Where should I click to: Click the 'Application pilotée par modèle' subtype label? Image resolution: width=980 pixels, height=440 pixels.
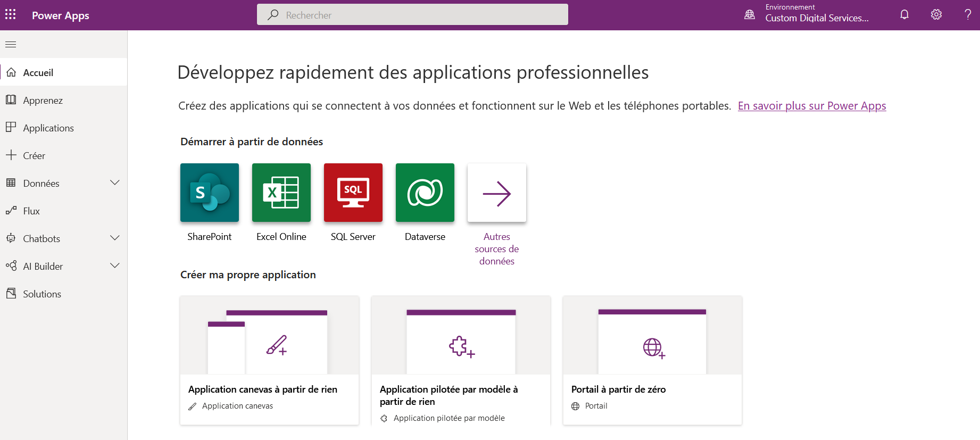coord(449,418)
